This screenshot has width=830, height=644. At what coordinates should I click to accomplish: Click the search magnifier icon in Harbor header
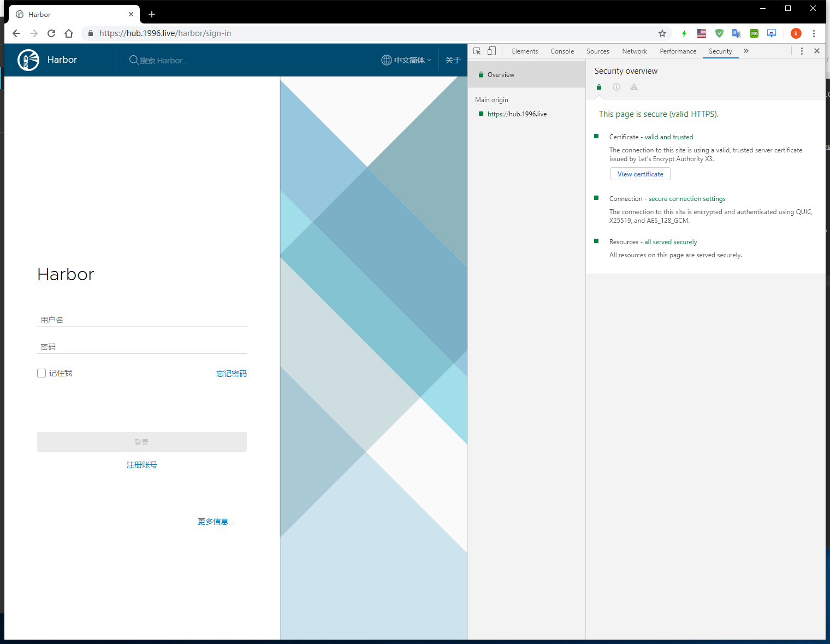tap(134, 60)
